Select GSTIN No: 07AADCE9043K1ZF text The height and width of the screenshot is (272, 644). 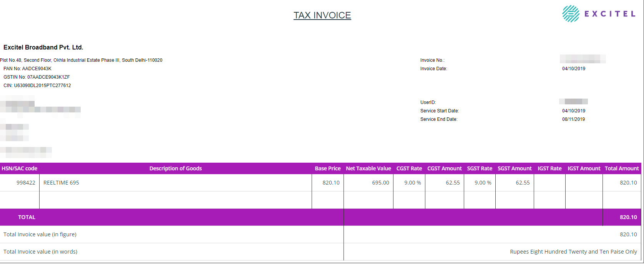(x=37, y=77)
